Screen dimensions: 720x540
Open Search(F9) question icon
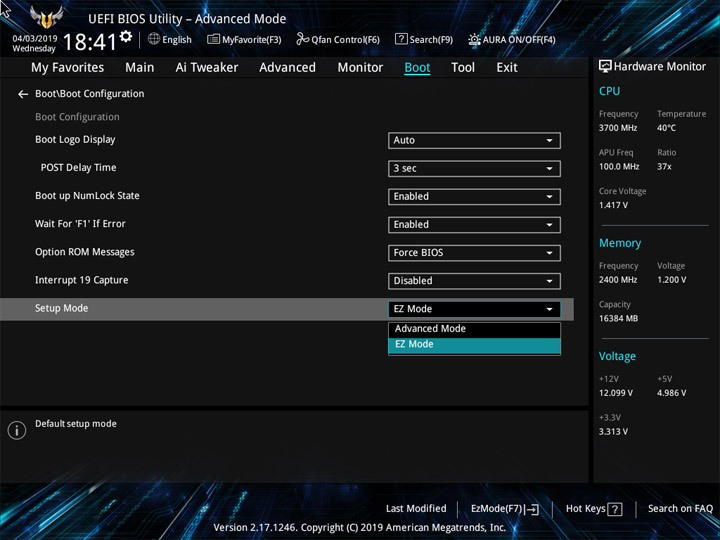pyautogui.click(x=401, y=39)
